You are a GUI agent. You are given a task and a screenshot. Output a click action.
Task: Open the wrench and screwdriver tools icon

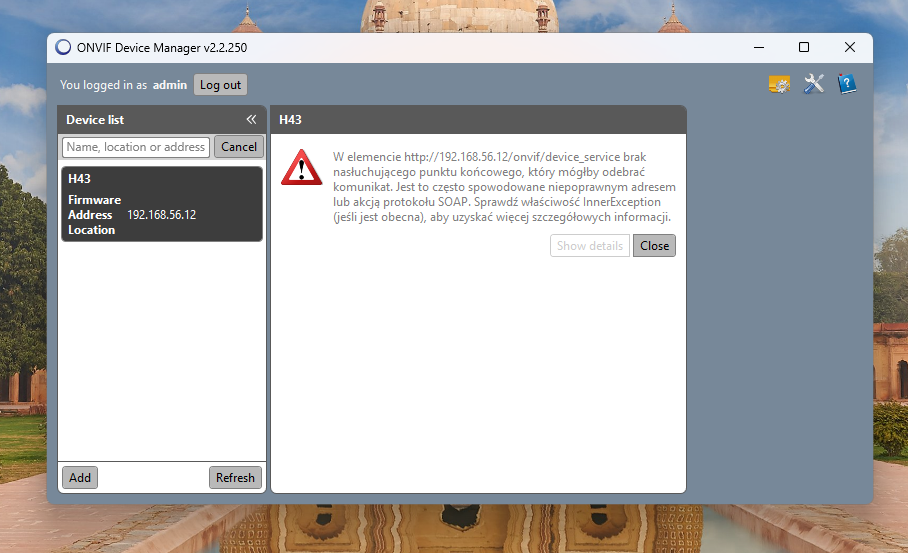pyautogui.click(x=814, y=84)
